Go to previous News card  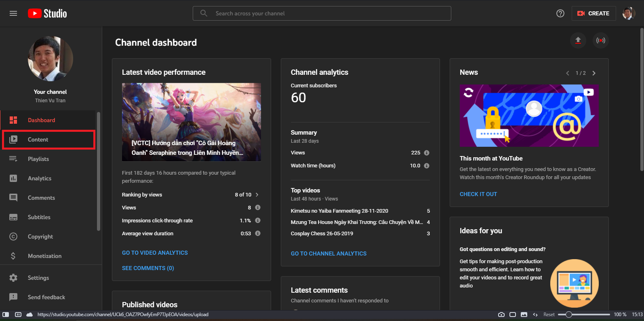point(568,73)
